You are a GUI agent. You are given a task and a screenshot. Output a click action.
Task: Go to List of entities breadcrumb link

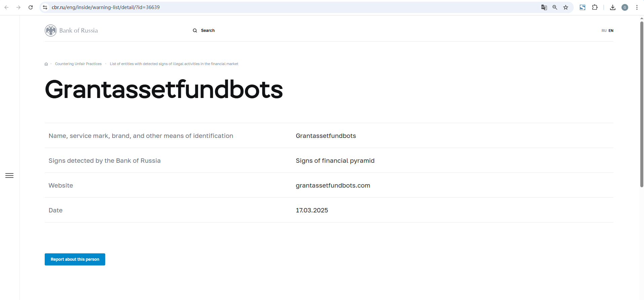click(174, 64)
